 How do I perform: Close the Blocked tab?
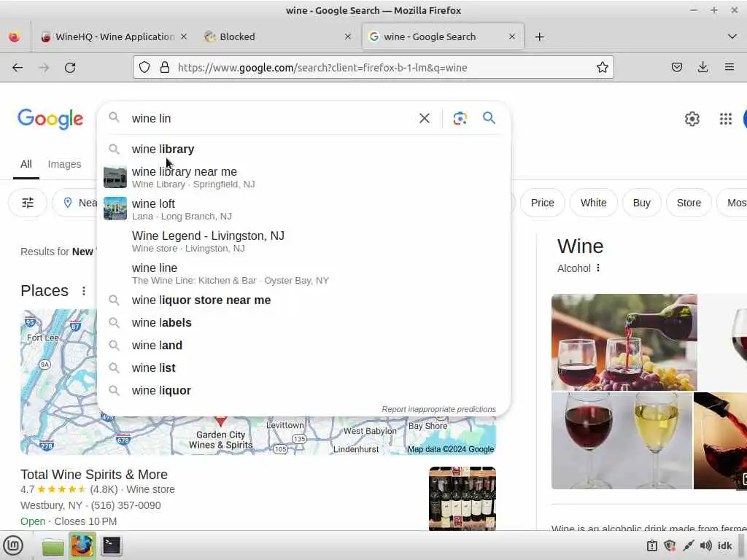point(348,36)
